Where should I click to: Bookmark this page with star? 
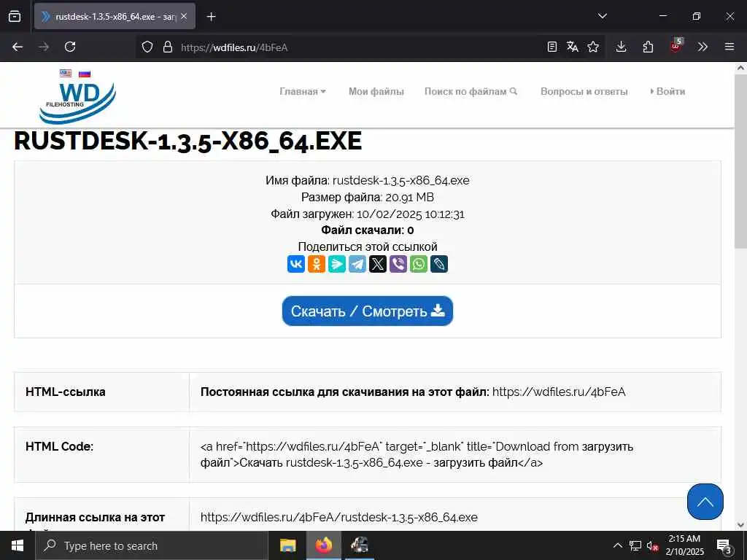[x=593, y=47]
